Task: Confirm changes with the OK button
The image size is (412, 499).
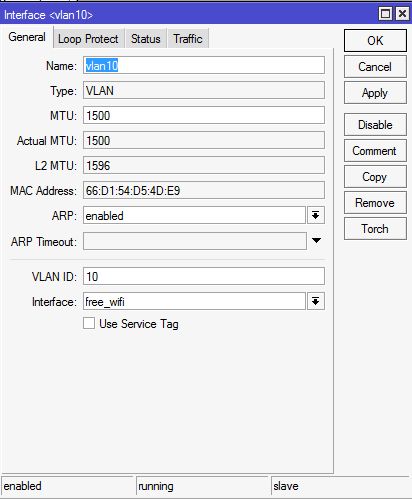Action: pyautogui.click(x=375, y=41)
